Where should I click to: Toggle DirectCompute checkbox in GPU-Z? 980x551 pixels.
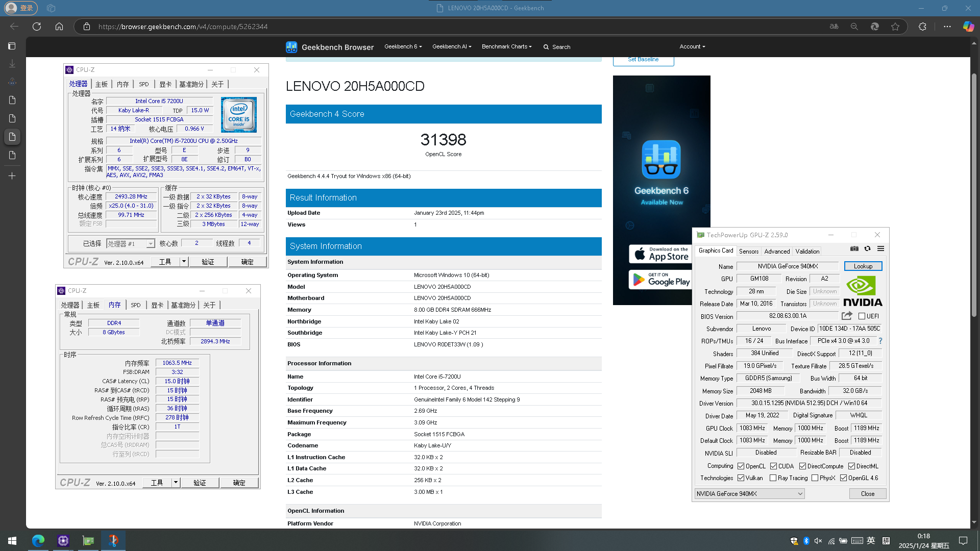[802, 466]
